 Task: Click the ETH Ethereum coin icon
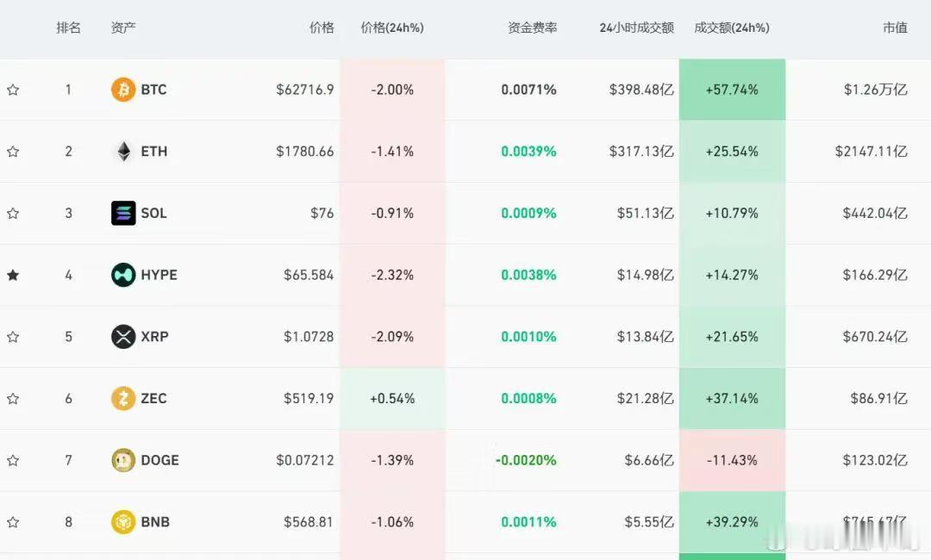pos(123,152)
